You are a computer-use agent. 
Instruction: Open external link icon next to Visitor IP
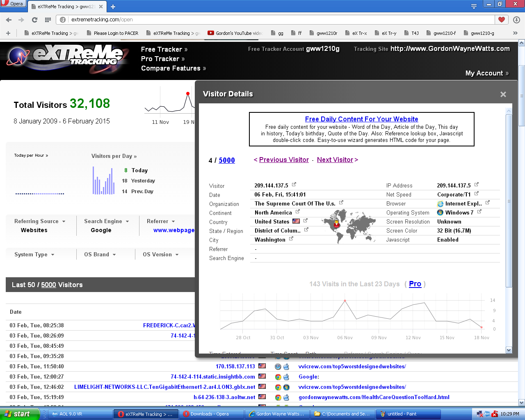pos(294,185)
